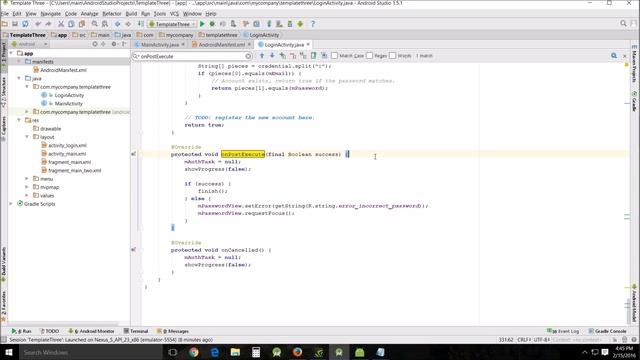Close the LoginActivity.java editor tab

pos(308,44)
